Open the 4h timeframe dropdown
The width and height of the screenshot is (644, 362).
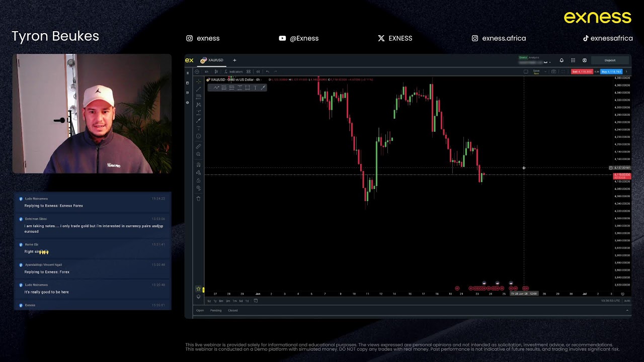click(x=206, y=71)
